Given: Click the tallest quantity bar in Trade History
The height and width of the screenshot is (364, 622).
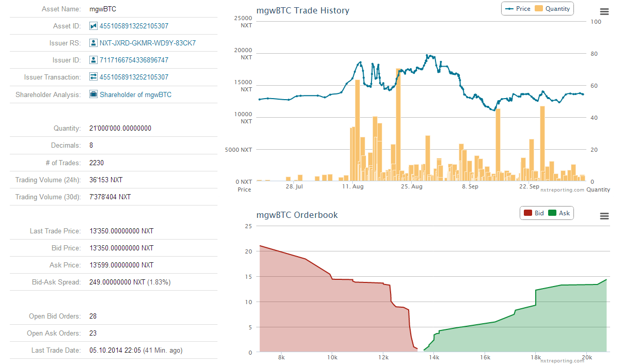Looking at the screenshot, I should [398, 124].
